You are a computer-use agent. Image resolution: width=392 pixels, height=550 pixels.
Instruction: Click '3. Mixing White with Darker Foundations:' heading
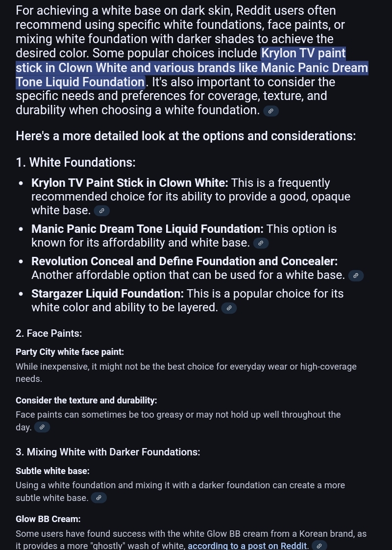108,452
